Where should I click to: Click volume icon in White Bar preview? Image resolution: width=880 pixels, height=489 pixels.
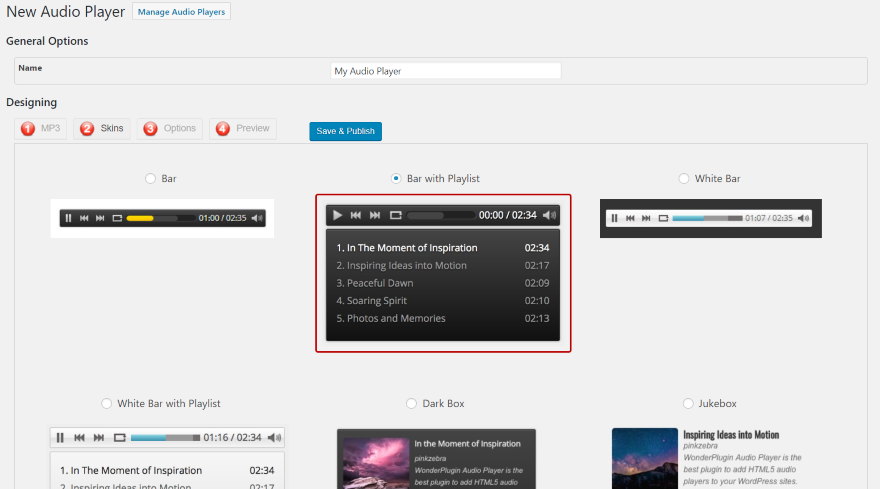point(804,218)
